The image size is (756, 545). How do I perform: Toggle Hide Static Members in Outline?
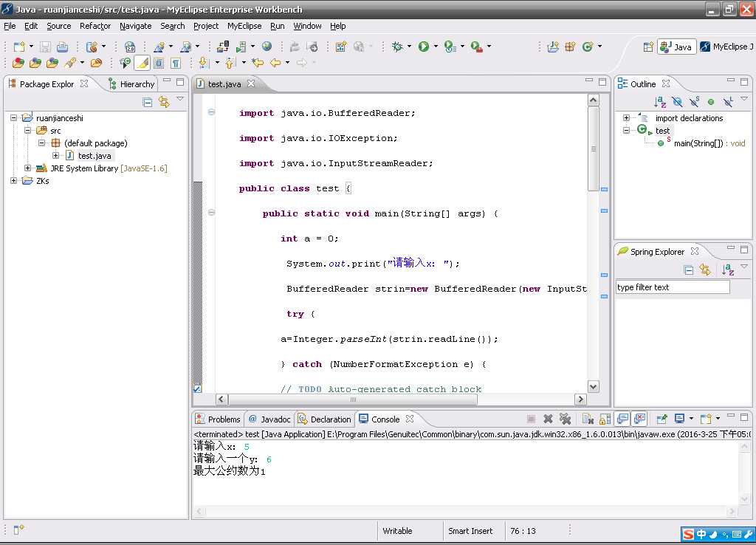coord(694,102)
